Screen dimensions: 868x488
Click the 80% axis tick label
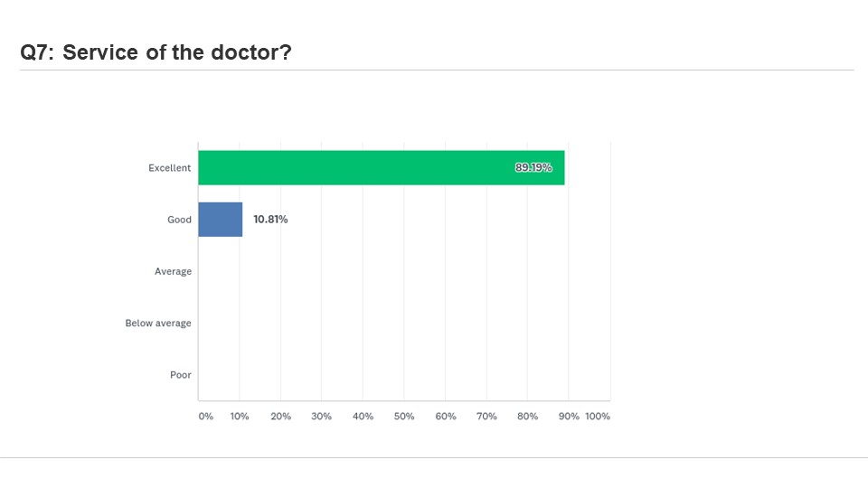(527, 416)
